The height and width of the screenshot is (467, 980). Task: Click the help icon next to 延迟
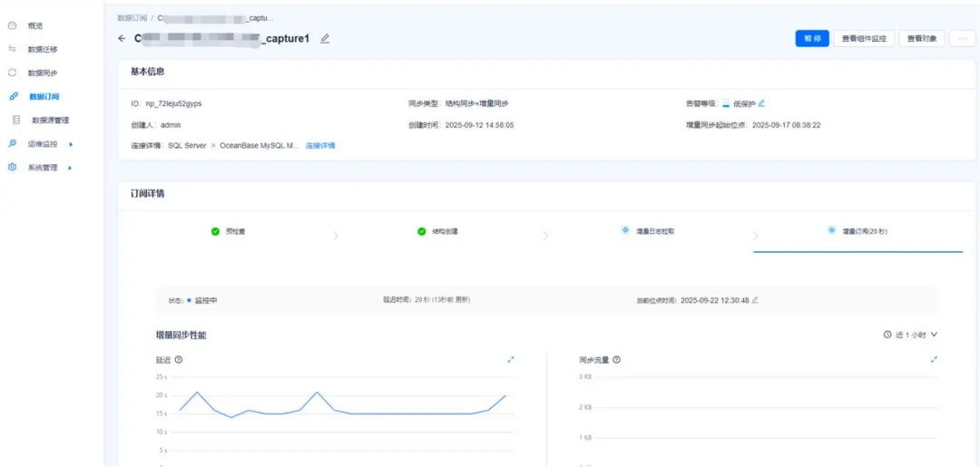tap(179, 360)
